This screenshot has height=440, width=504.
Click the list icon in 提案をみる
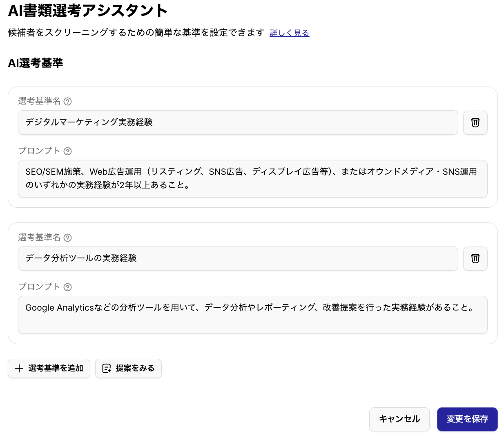pos(107,369)
